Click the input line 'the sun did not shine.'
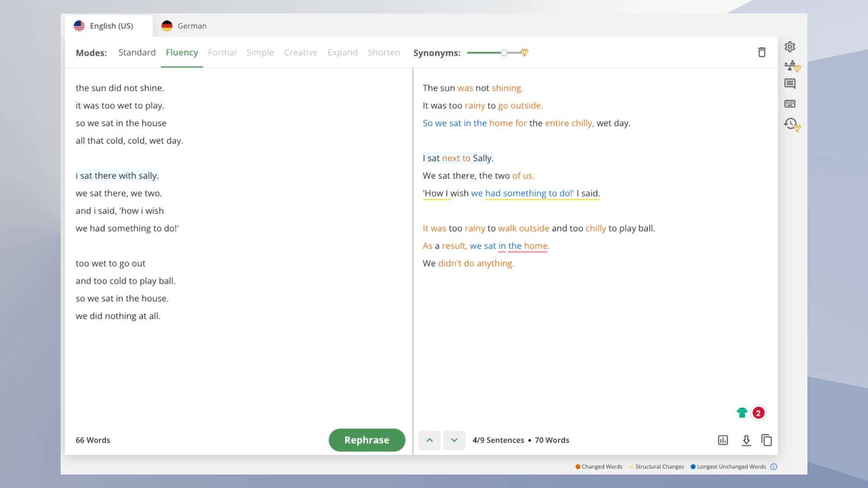 click(x=120, y=88)
